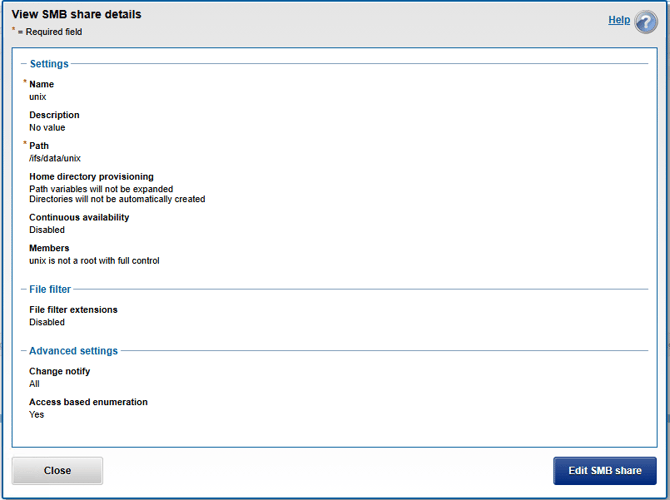Open the Help link

point(619,20)
